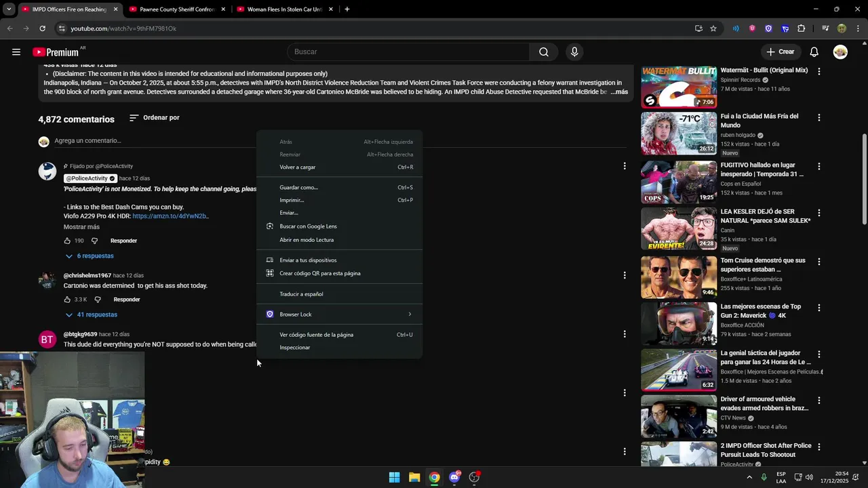This screenshot has height=488, width=868.
Task: Choose Volver a cargar in context menu
Action: (x=339, y=167)
